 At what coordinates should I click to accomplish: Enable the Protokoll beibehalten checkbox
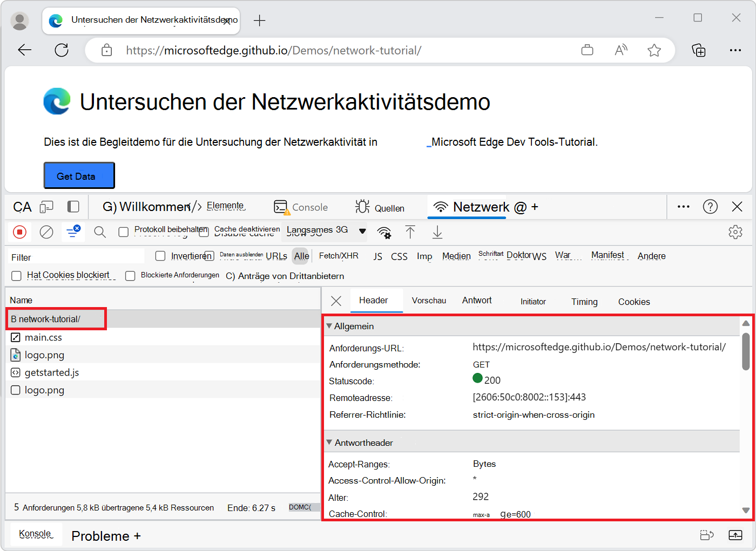point(124,232)
